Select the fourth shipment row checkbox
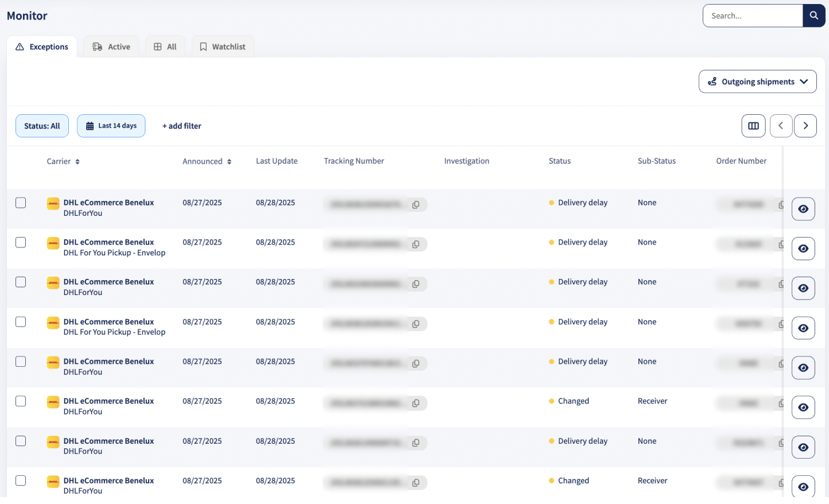Viewport: 829px width, 504px height. pyautogui.click(x=21, y=321)
